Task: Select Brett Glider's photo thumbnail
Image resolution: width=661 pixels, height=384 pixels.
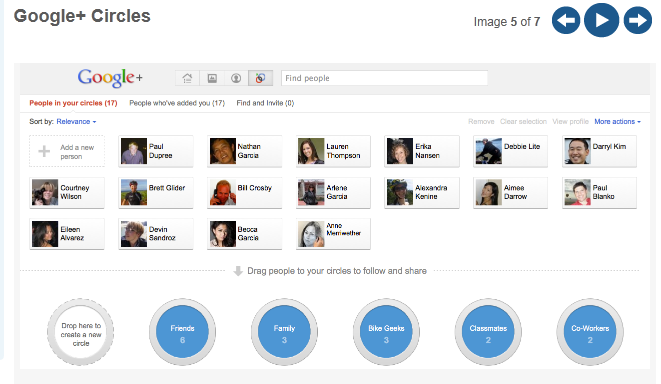Action: pos(134,192)
